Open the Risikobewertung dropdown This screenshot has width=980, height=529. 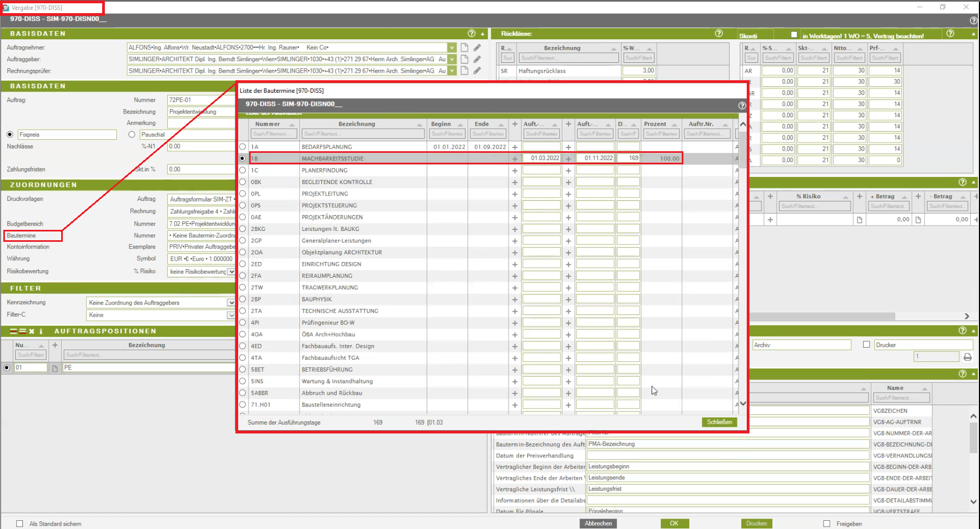pyautogui.click(x=231, y=271)
